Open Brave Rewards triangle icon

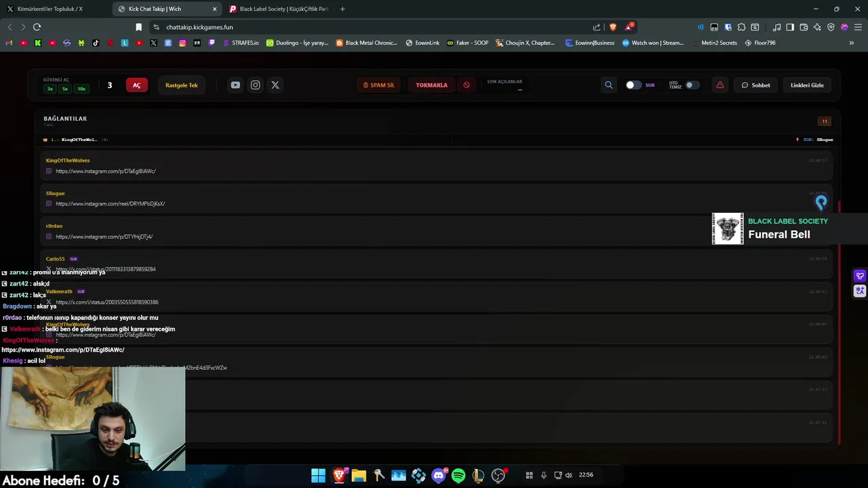tap(629, 27)
